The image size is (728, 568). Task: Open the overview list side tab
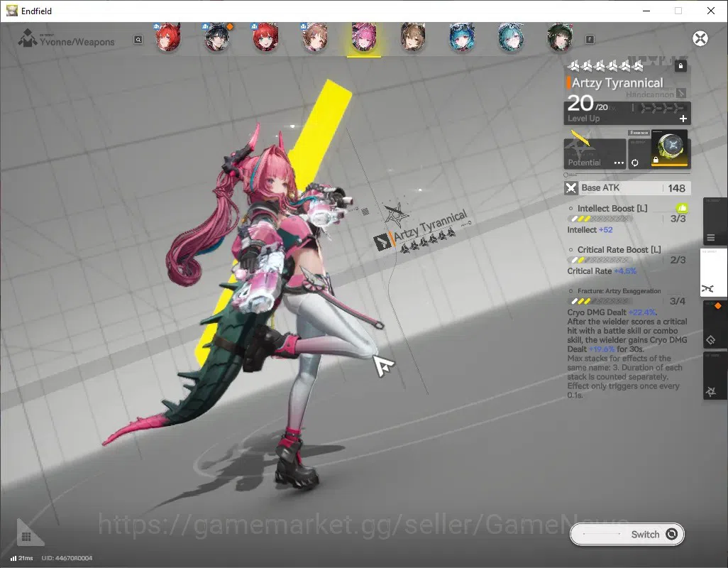pyautogui.click(x=714, y=222)
